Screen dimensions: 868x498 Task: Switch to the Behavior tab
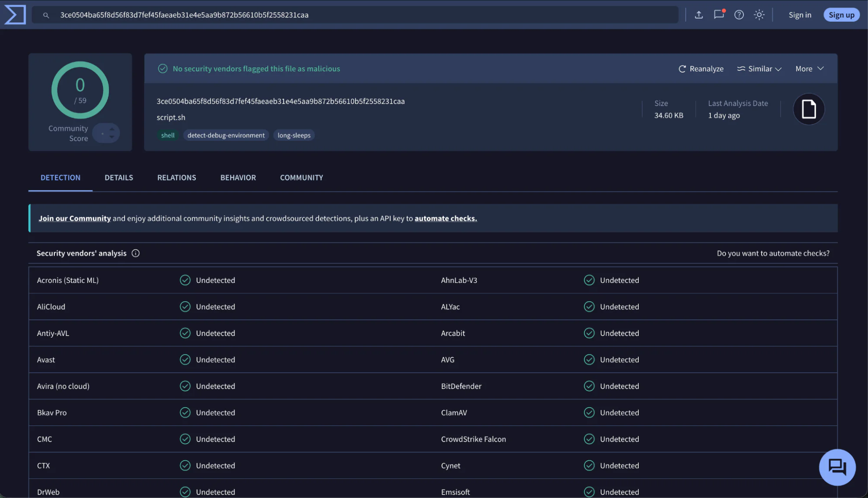[238, 178]
